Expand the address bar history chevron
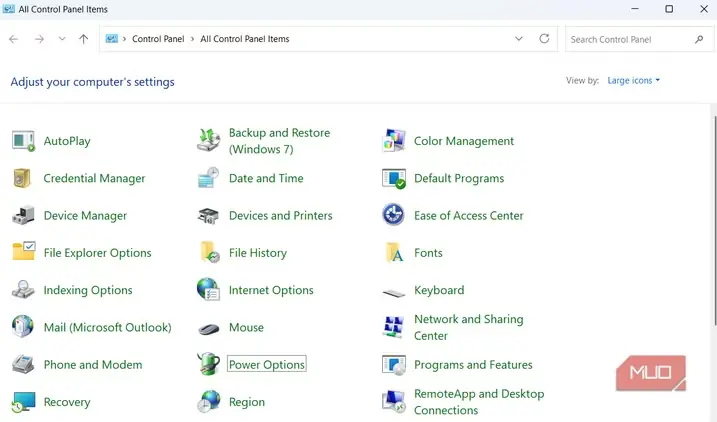717x422 pixels. coord(519,39)
